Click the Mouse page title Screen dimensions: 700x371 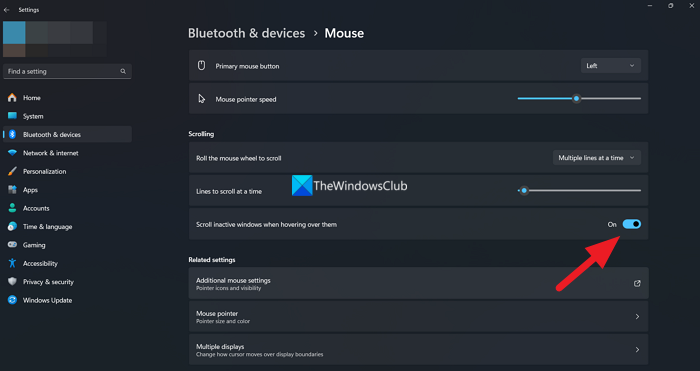[344, 33]
